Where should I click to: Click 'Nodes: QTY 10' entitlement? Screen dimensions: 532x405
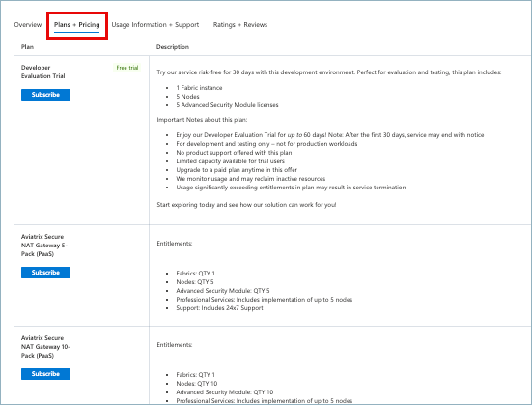pos(196,384)
